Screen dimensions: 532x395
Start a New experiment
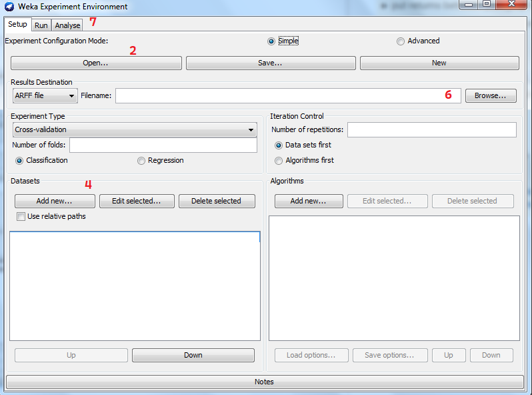[x=439, y=63]
